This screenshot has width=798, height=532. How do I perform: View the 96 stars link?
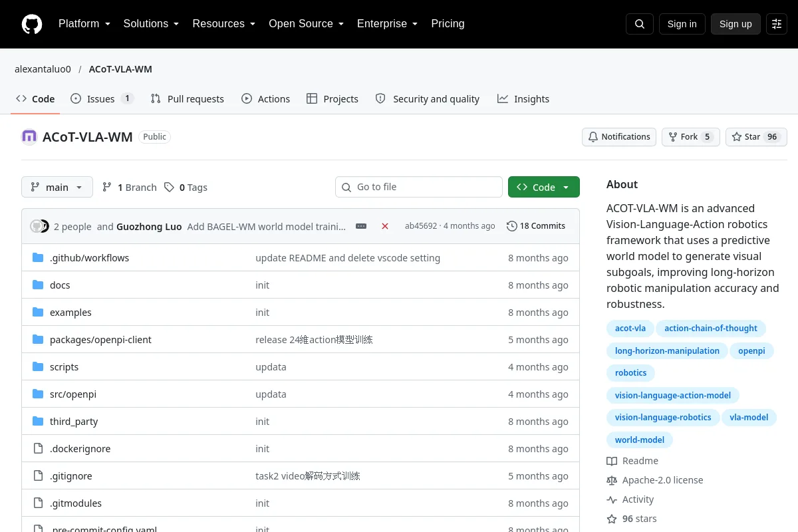pos(632,519)
